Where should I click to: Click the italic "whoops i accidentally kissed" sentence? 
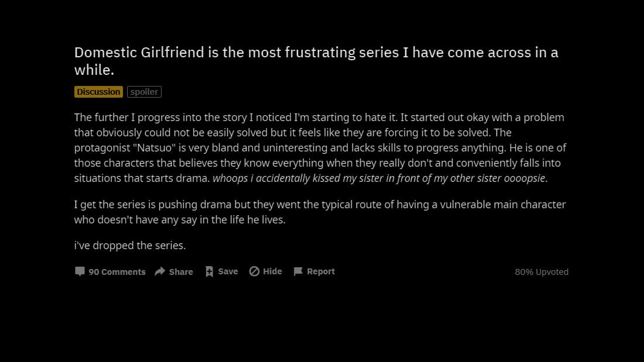click(x=380, y=178)
